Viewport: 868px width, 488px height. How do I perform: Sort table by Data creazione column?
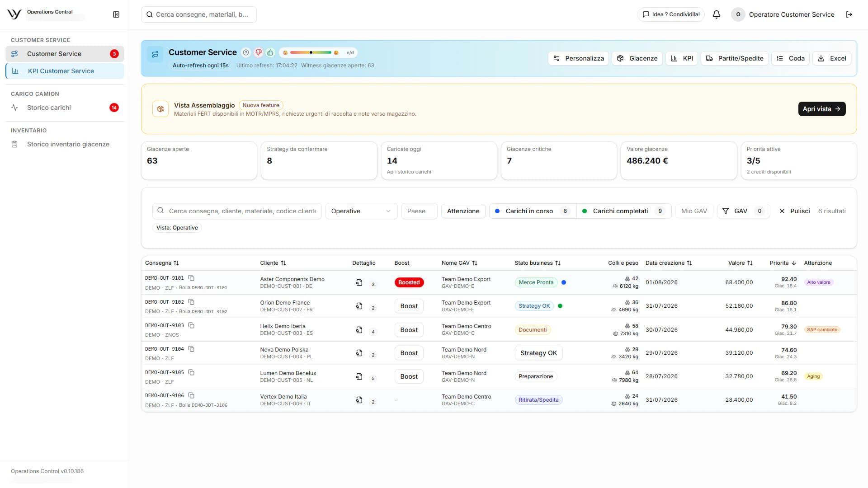click(x=669, y=263)
